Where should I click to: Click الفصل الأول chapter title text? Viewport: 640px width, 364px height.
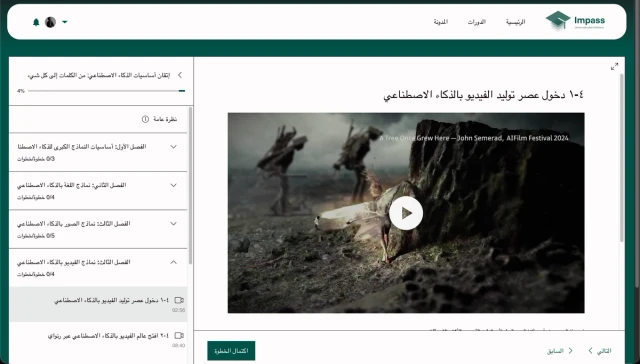coord(82,146)
